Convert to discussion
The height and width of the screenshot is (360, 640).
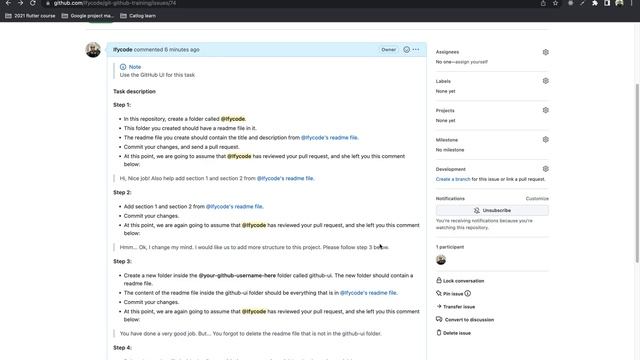pos(465,320)
